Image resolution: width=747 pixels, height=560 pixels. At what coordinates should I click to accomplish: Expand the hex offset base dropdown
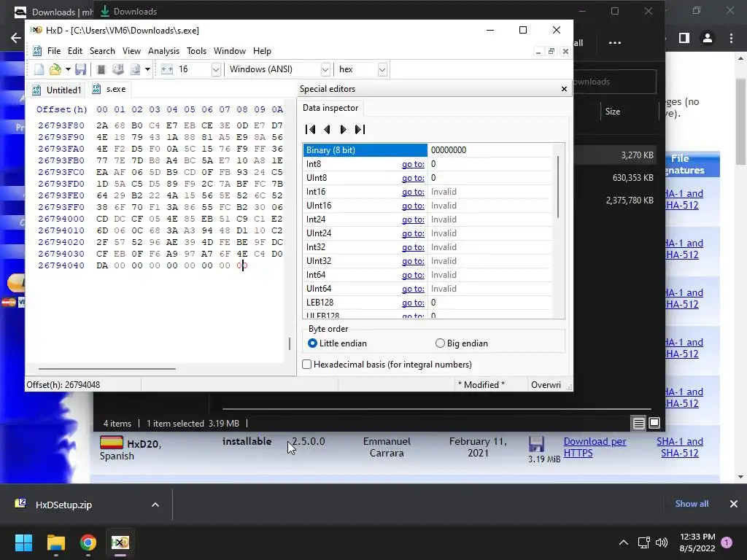click(382, 69)
